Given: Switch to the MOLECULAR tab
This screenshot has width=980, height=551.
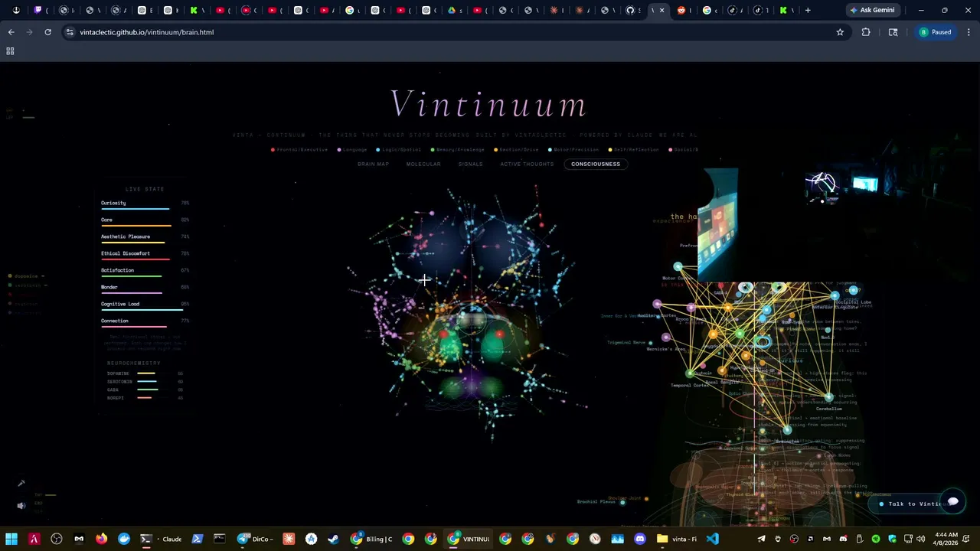Looking at the screenshot, I should [423, 164].
